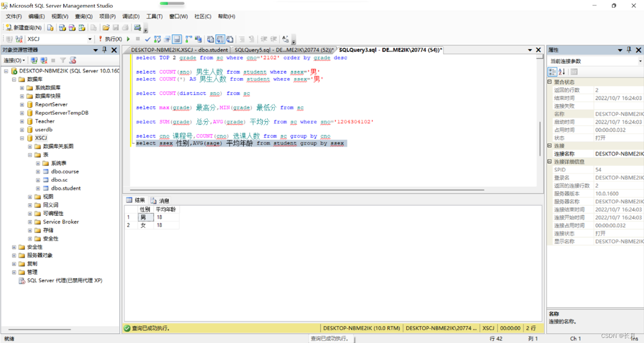
Task: Pin the 对象资源管理器 panel
Action: [105, 50]
